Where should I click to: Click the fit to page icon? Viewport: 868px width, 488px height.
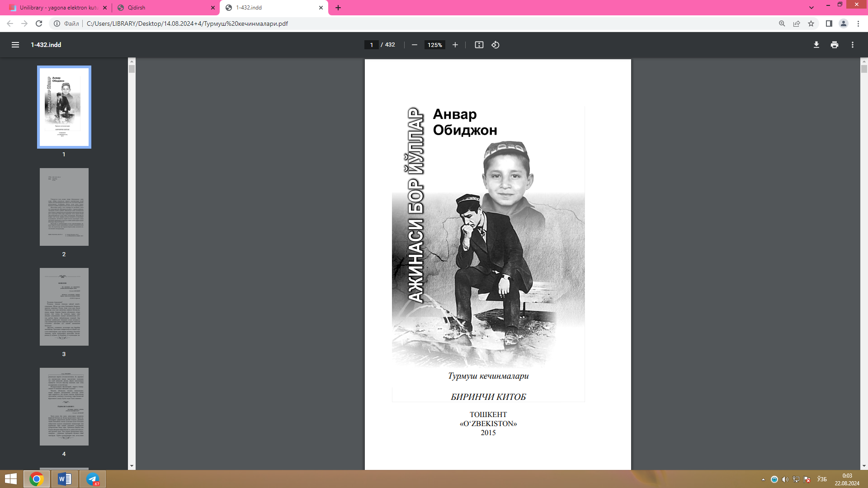click(x=479, y=45)
